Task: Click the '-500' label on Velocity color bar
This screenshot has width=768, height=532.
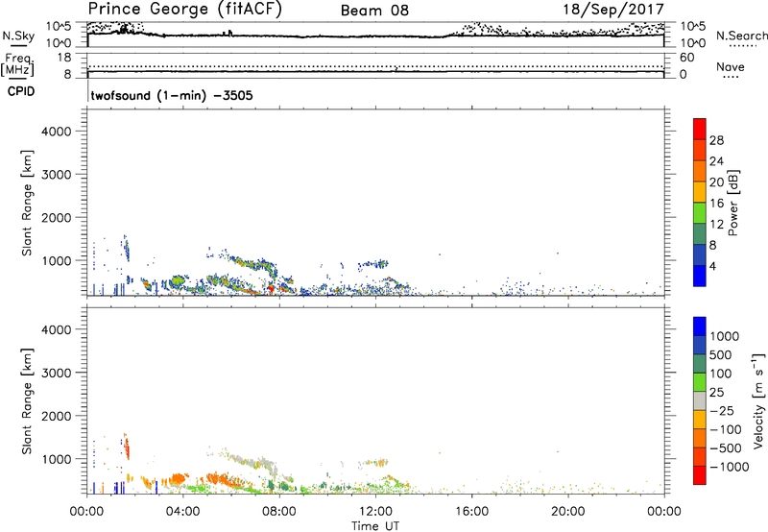Action: coord(726,448)
